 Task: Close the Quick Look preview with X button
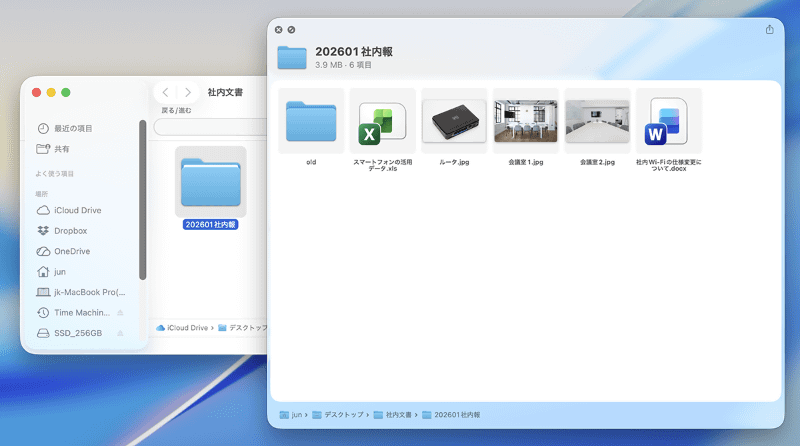tap(279, 30)
